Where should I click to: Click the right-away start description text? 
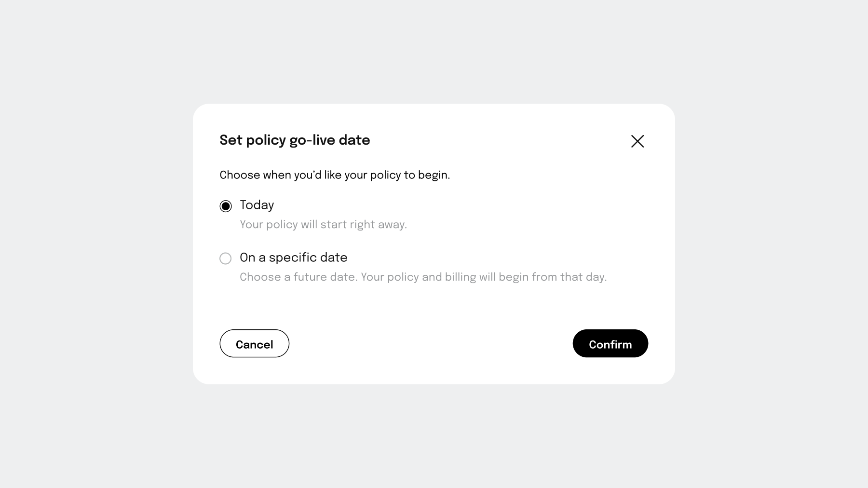pos(323,225)
